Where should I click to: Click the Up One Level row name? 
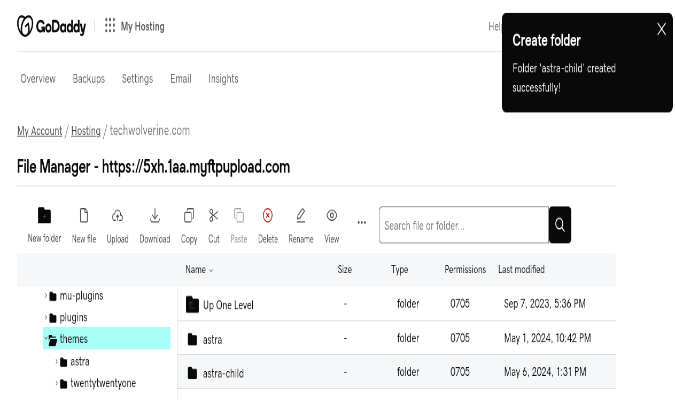[x=228, y=305]
